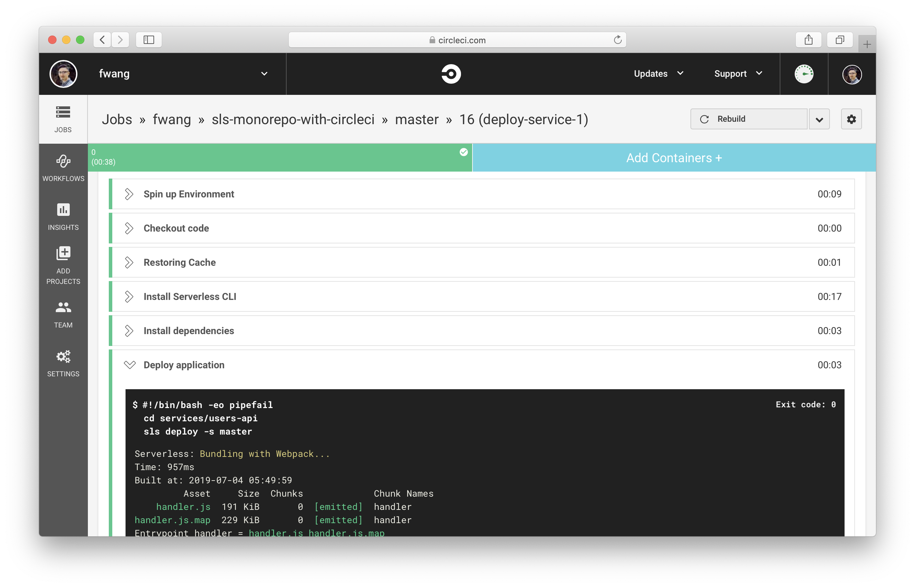The width and height of the screenshot is (915, 588).
Task: Open the Jobs sidebar section
Action: 63,119
